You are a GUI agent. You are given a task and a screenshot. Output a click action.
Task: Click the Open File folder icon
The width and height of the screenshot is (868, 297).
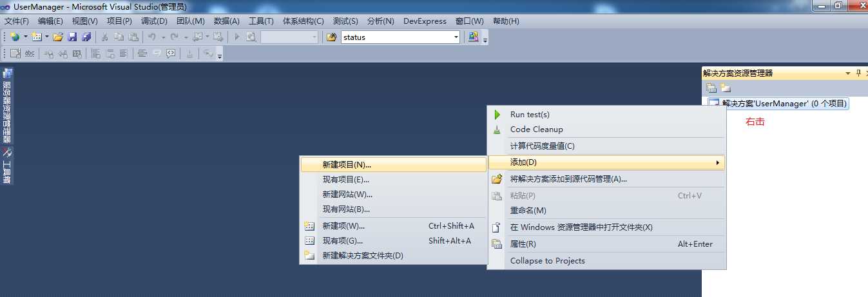[58, 37]
